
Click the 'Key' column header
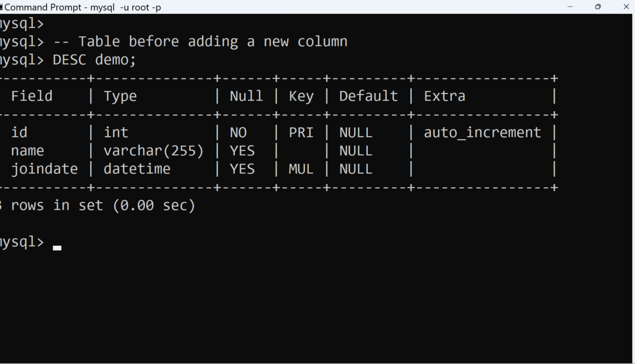301,96
